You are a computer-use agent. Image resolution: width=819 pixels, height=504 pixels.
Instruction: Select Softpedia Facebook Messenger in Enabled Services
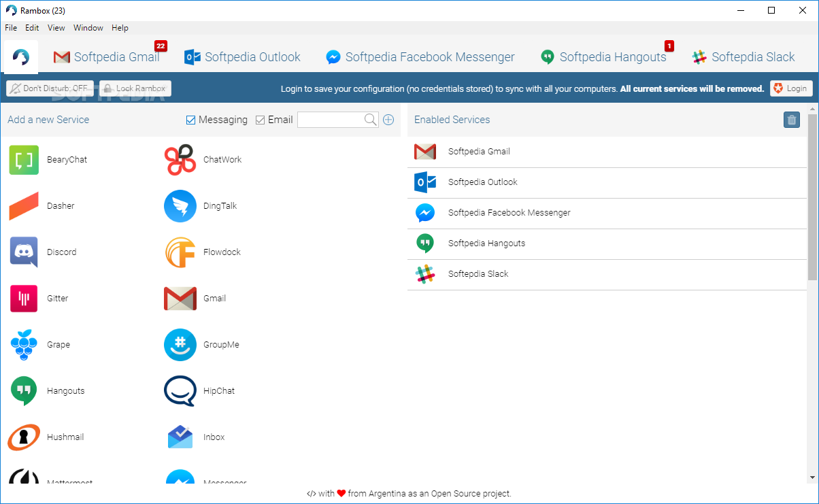[x=607, y=213]
